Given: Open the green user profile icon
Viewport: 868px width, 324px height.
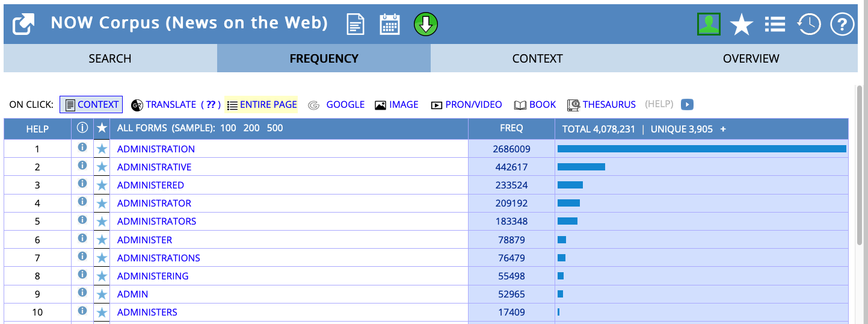Looking at the screenshot, I should pyautogui.click(x=709, y=24).
